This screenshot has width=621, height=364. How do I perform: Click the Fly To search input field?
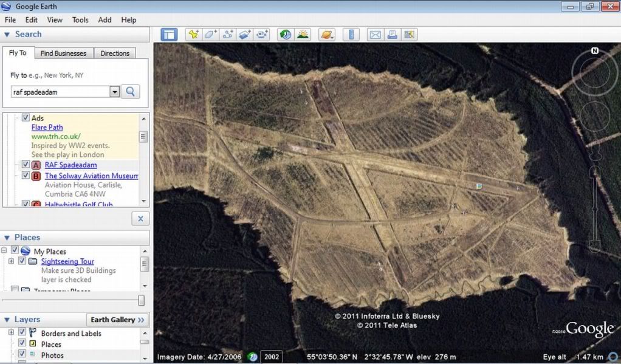tap(61, 92)
